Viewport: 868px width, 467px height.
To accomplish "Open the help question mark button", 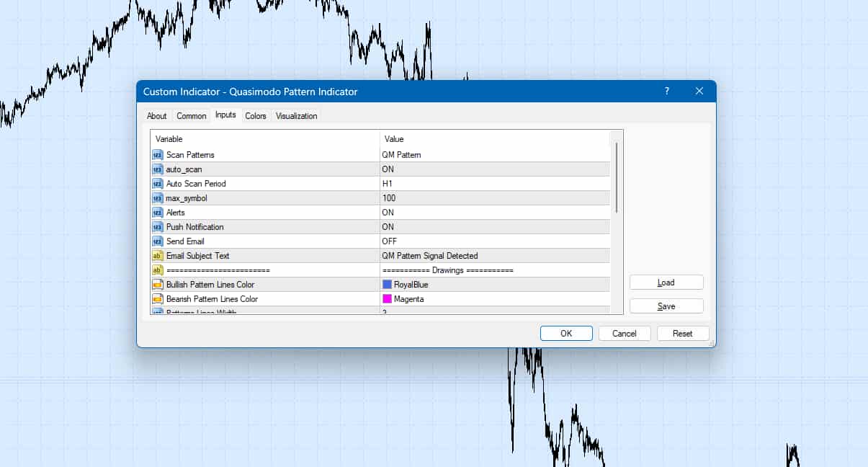I will pyautogui.click(x=666, y=92).
